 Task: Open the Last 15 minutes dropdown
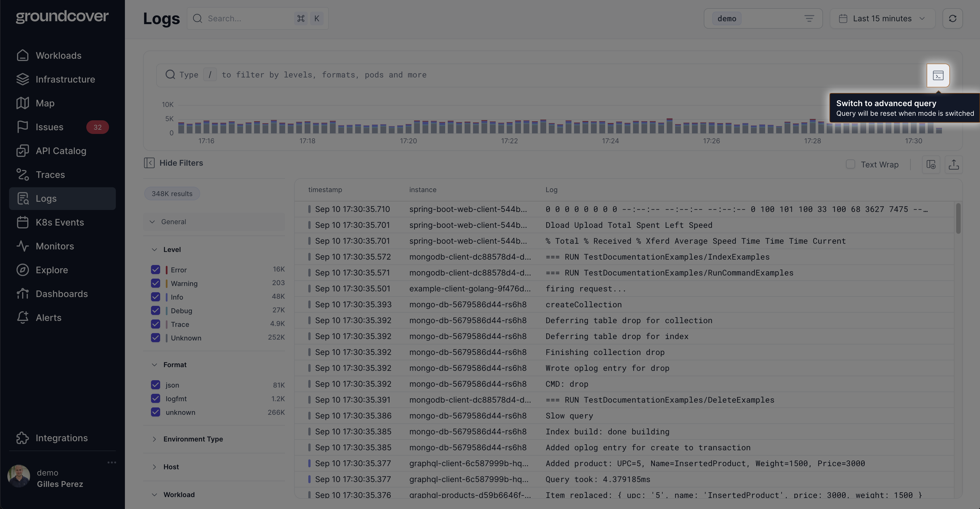tap(882, 19)
